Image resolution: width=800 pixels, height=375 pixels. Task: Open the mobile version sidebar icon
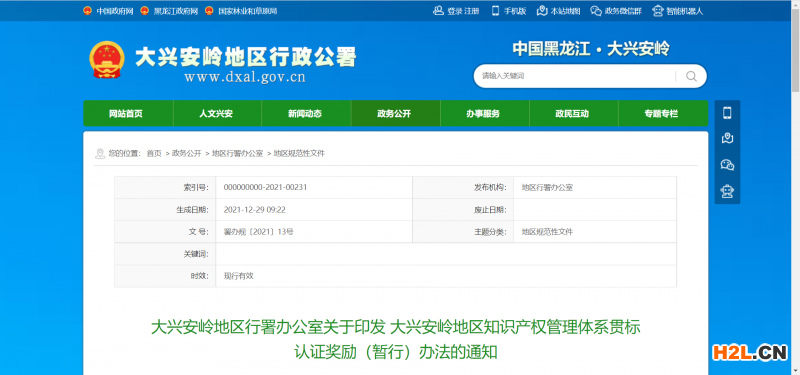[727, 113]
